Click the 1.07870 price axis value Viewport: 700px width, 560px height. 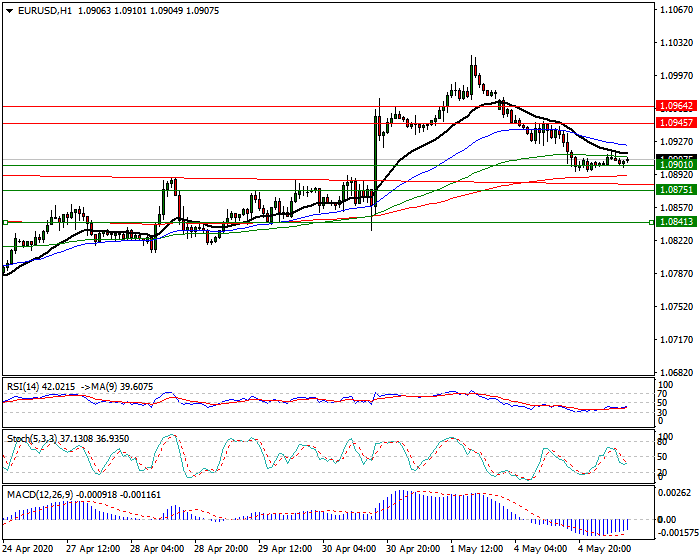click(x=676, y=273)
